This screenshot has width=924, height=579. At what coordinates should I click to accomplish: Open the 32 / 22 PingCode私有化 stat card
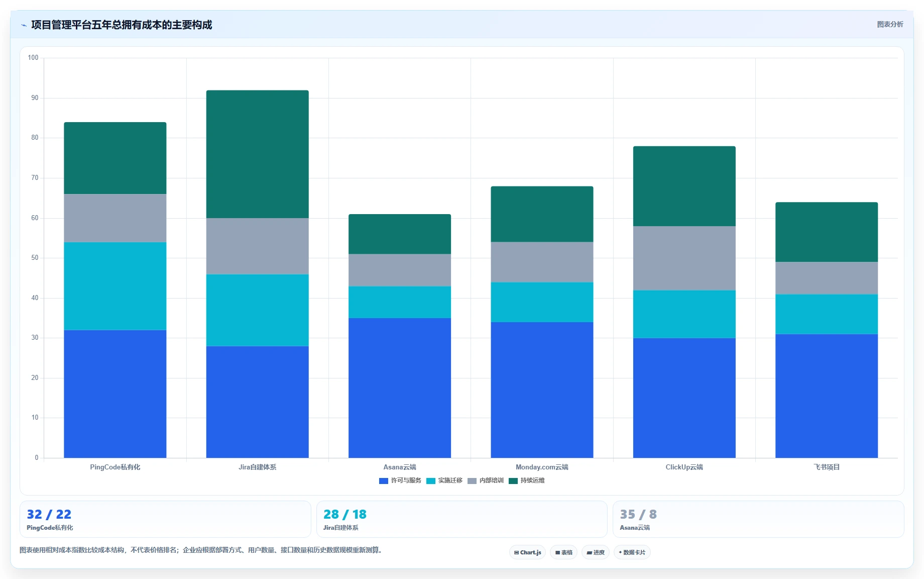click(165, 519)
